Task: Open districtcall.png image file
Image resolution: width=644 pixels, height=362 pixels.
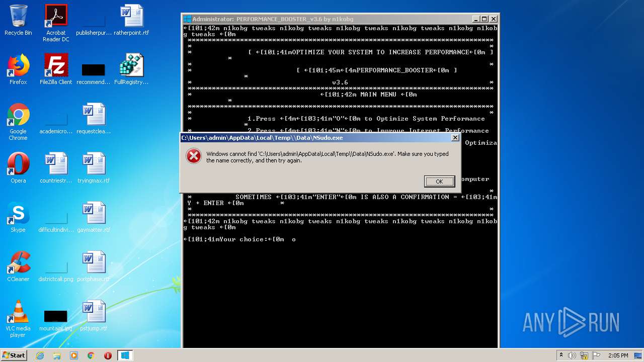Action: coord(56,270)
